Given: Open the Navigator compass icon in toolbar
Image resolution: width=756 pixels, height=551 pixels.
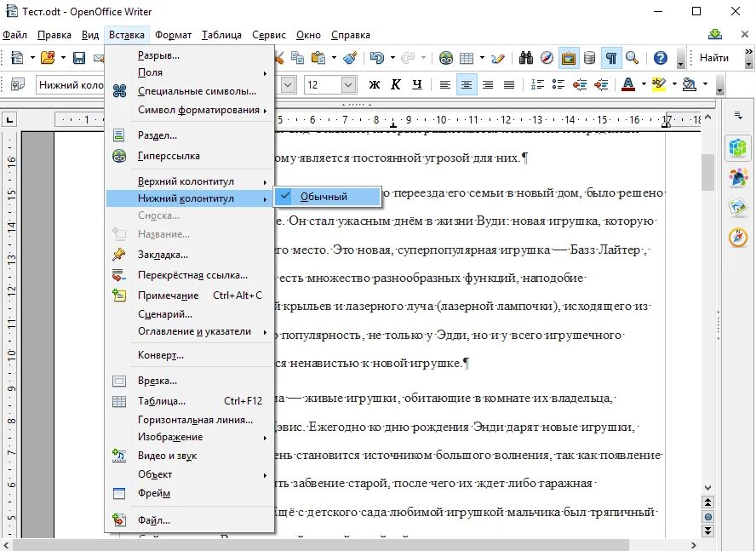Looking at the screenshot, I should coord(547,58).
